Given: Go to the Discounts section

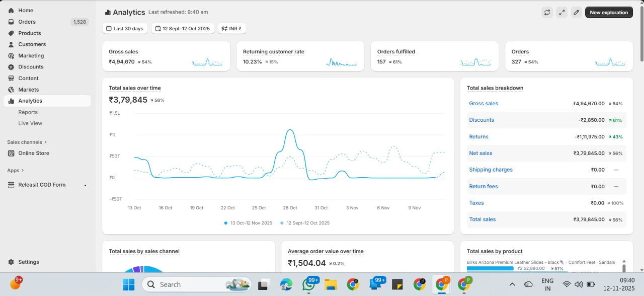Looking at the screenshot, I should [31, 67].
